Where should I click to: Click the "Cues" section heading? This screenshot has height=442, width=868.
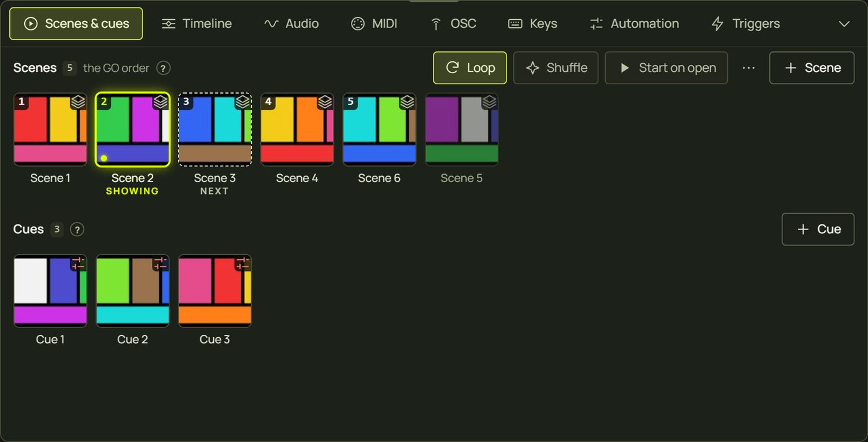pos(29,229)
